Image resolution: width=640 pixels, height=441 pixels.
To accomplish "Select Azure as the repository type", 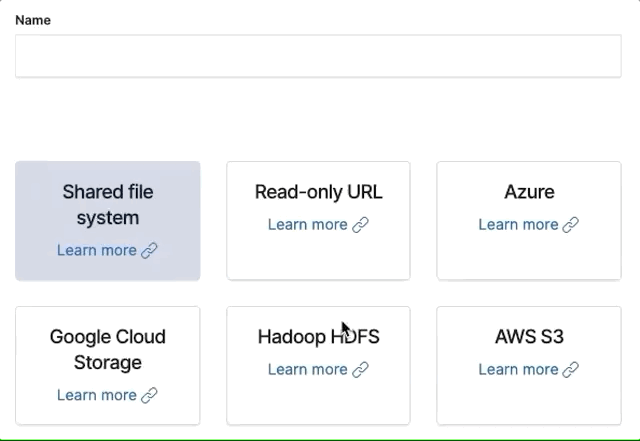I will point(529,192).
